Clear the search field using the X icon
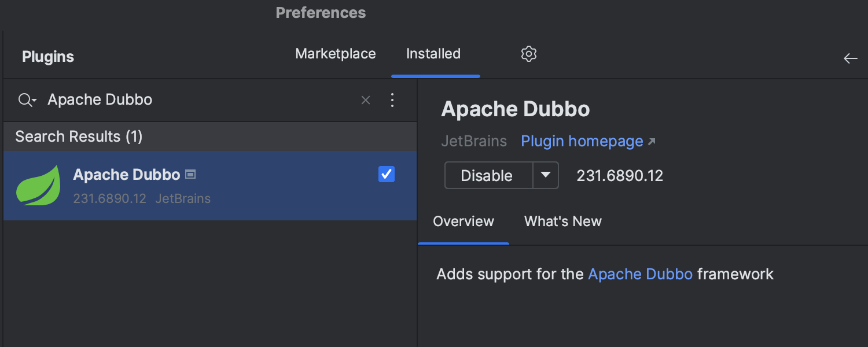 point(365,99)
